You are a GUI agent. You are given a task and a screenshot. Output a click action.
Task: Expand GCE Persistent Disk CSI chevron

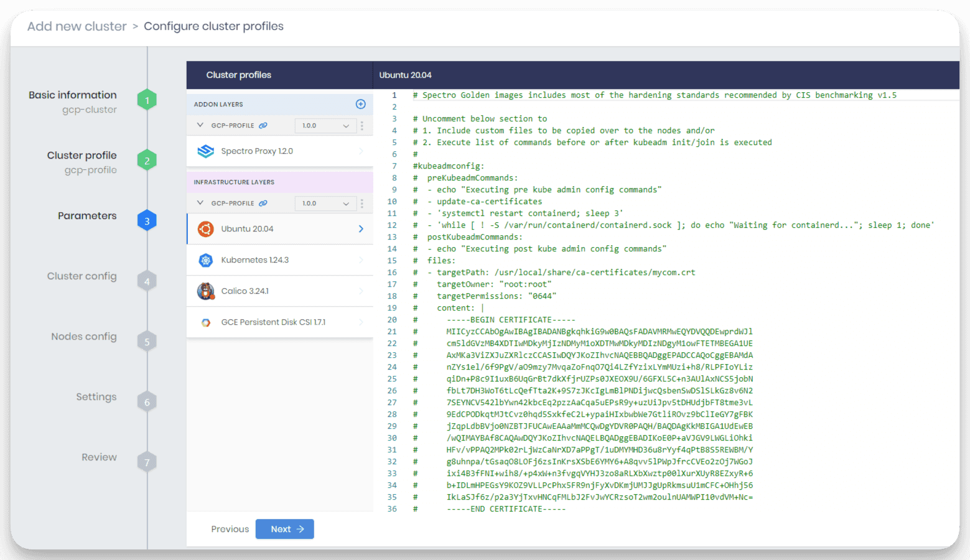[x=361, y=322]
